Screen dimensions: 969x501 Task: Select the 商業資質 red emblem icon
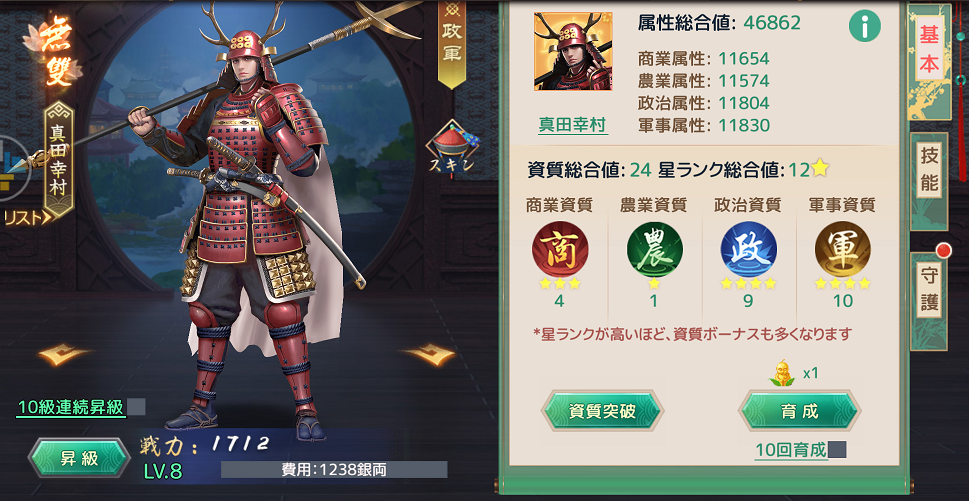[x=560, y=249]
